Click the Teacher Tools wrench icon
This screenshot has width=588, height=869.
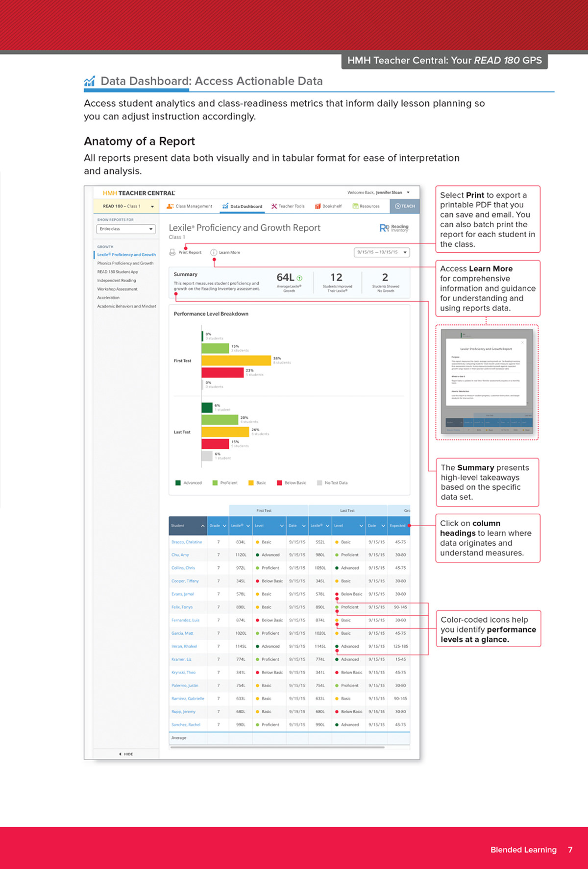[x=274, y=206]
